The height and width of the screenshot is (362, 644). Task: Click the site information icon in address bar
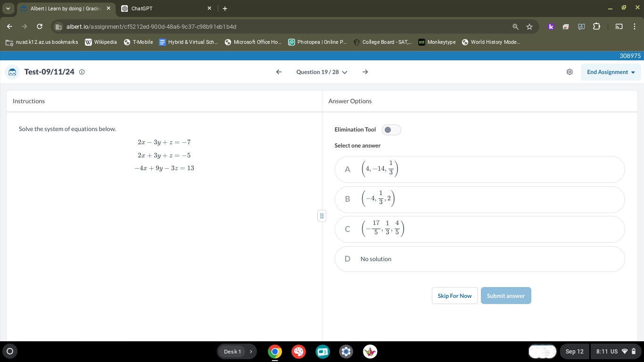tap(58, 27)
